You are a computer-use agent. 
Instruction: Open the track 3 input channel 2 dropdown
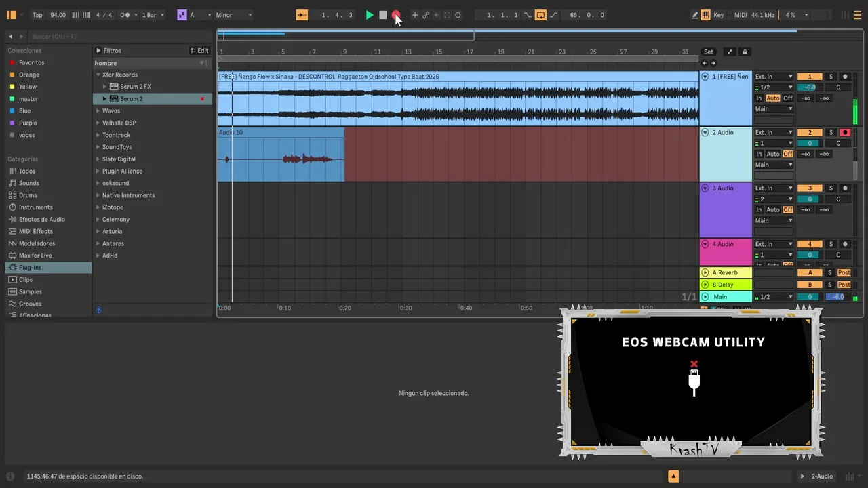[774, 199]
